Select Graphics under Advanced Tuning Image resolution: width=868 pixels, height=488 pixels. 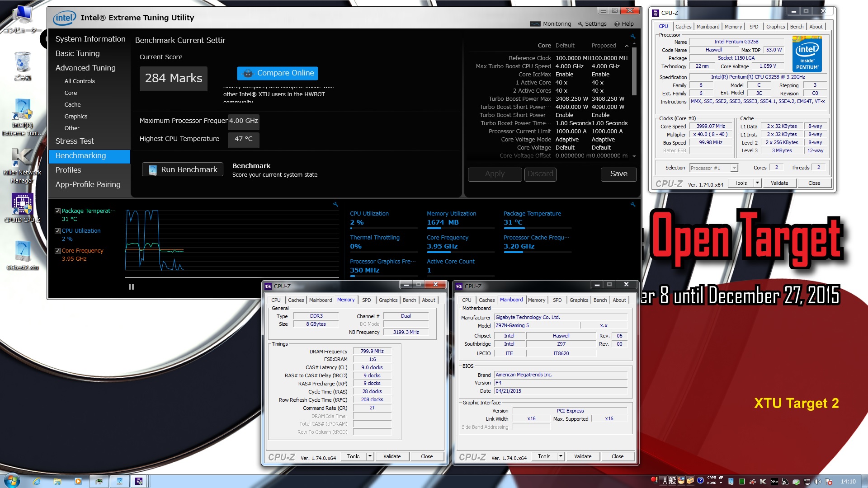point(76,117)
